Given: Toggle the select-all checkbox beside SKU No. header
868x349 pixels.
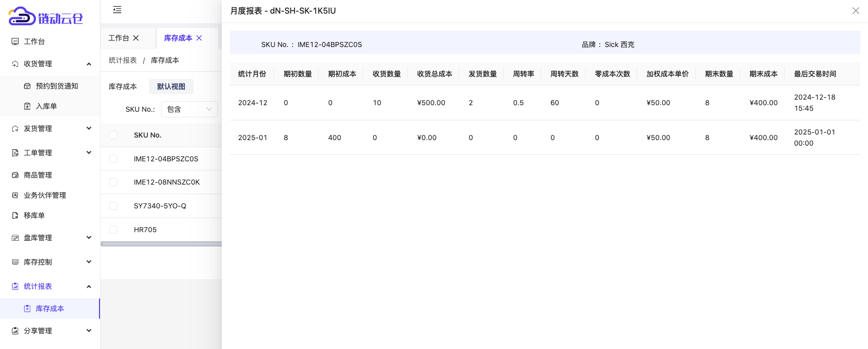Looking at the screenshot, I should [x=113, y=135].
